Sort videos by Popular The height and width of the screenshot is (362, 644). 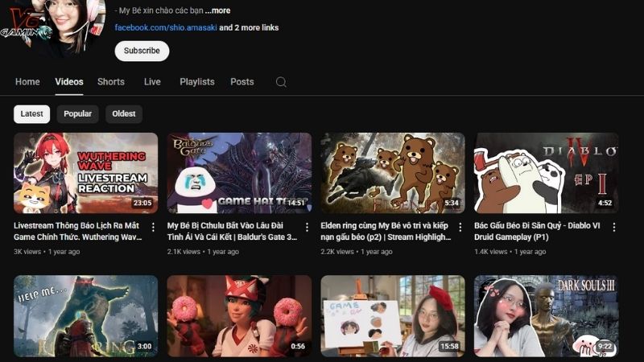point(77,113)
